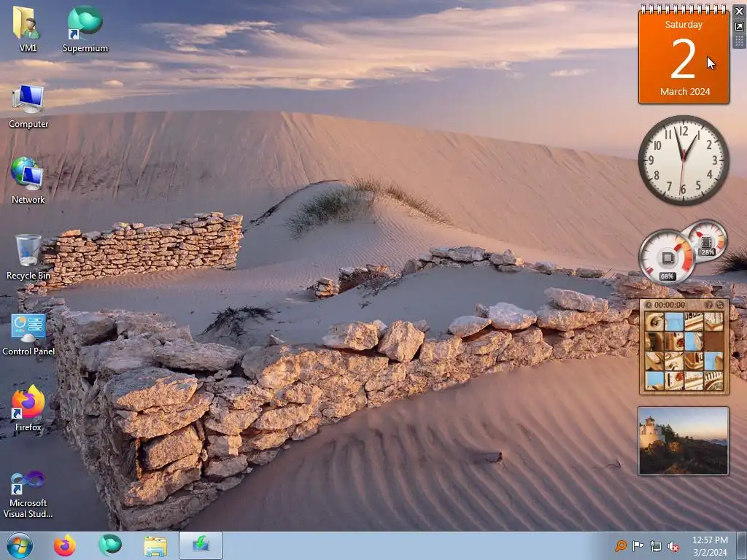Select the Network desktop icon
This screenshot has width=747, height=560.
tap(28, 181)
